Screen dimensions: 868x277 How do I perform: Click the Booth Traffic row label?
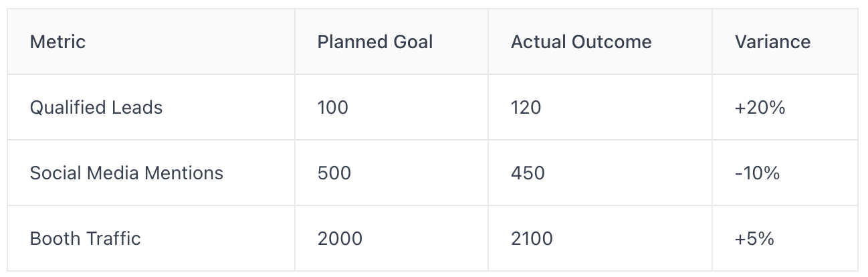[86, 238]
